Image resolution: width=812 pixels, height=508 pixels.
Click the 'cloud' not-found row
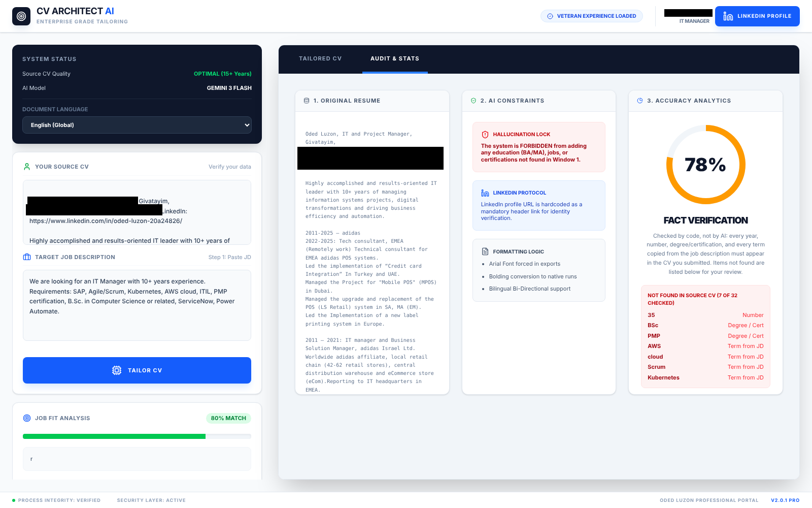pos(705,357)
